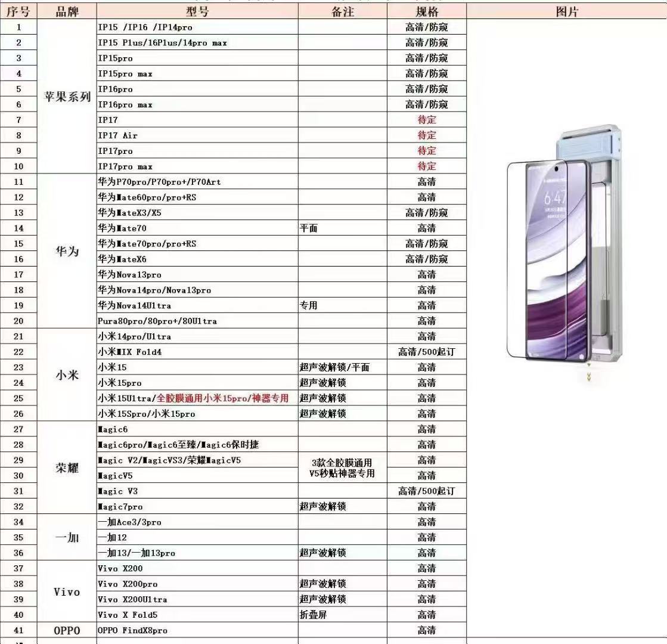Click the Magic6 model cell in row 27
This screenshot has height=644, width=667.
coord(197,429)
